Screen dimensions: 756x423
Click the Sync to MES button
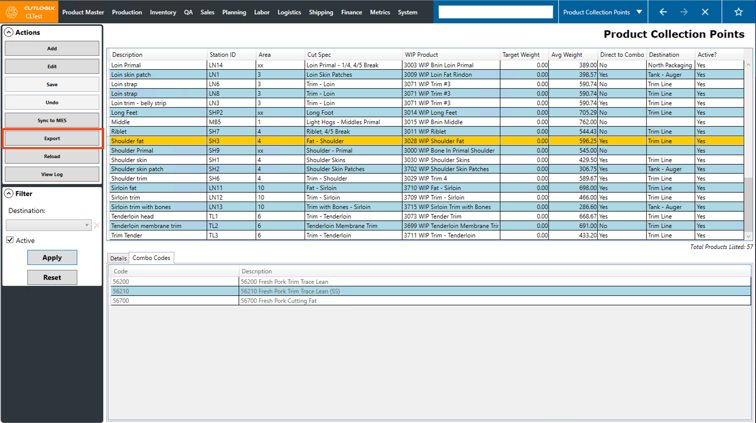52,120
